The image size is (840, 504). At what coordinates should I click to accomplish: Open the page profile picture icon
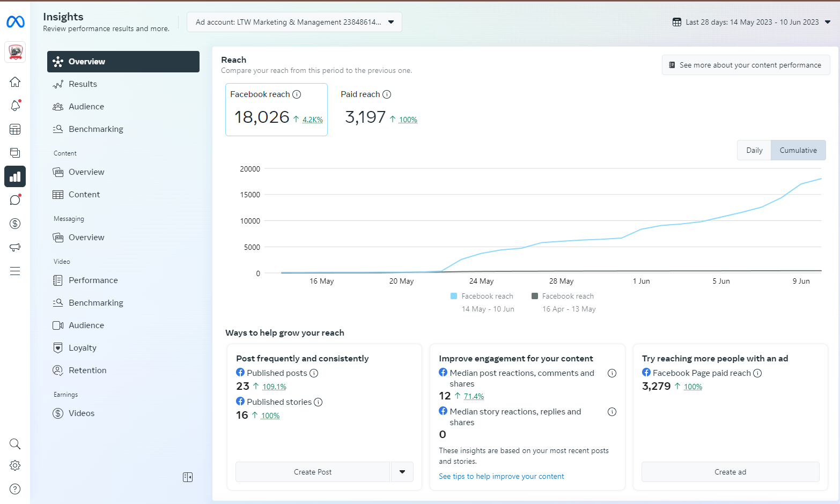point(15,53)
